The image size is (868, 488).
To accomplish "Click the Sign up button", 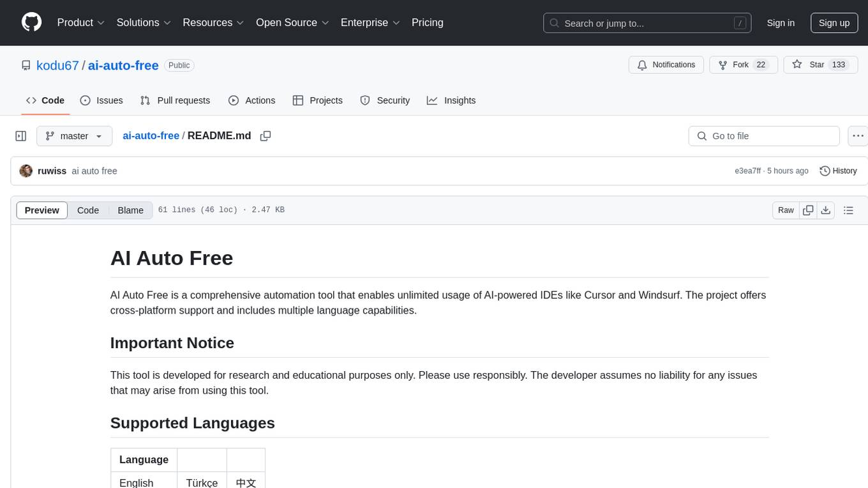I will [834, 23].
